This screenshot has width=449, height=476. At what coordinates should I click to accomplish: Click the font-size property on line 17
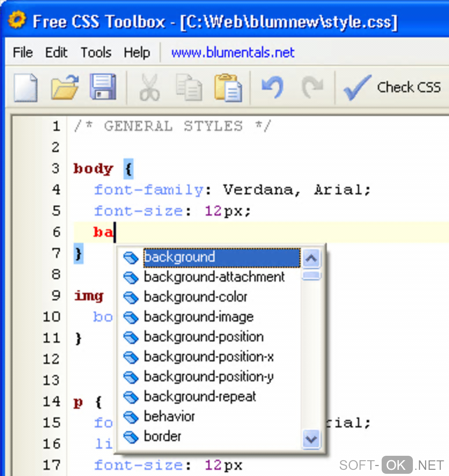click(138, 465)
